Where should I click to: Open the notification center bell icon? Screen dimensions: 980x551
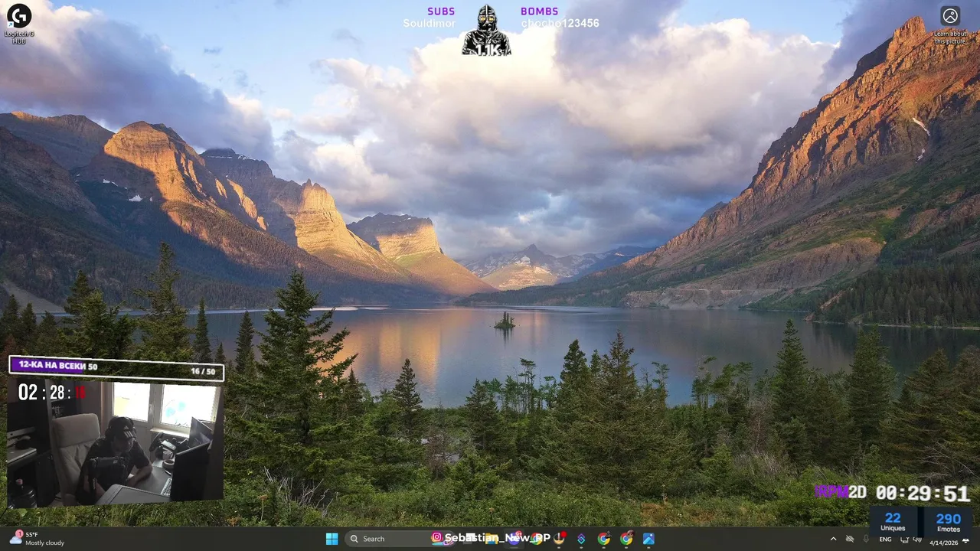[x=965, y=540]
